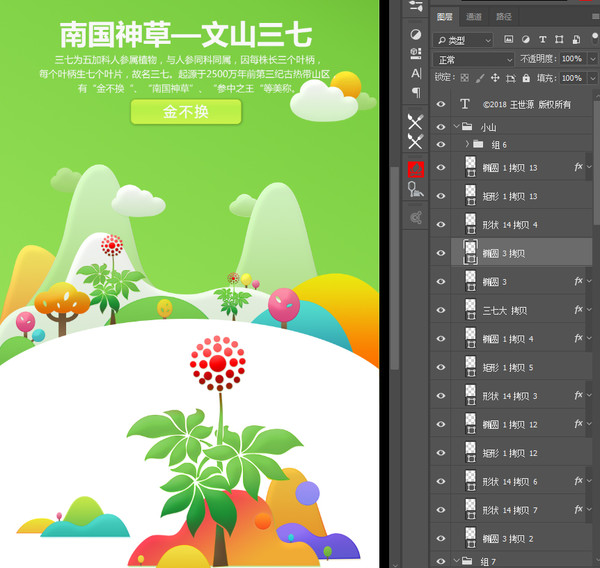This screenshot has width=600, height=568.
Task: Filter layers by smart objects icon
Action: pyautogui.click(x=576, y=39)
